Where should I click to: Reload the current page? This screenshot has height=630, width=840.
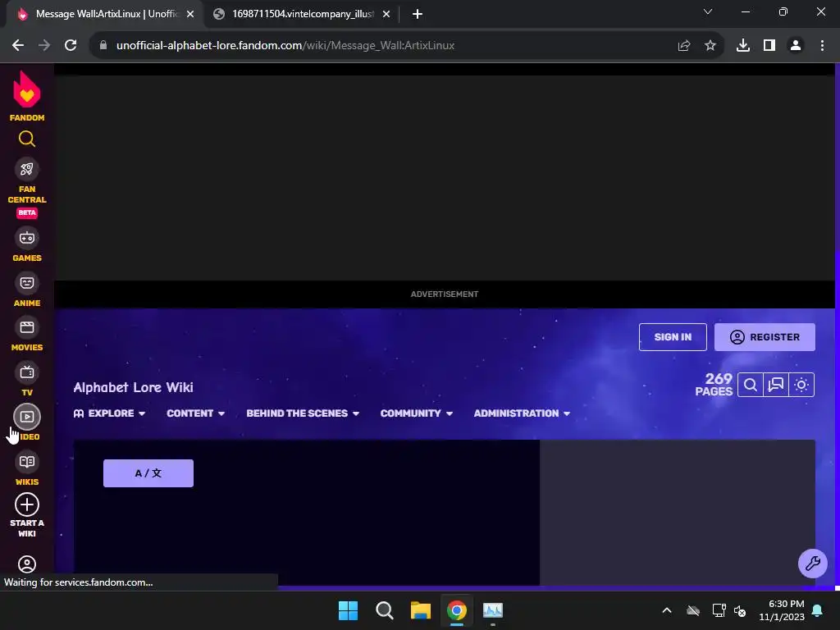[71, 46]
